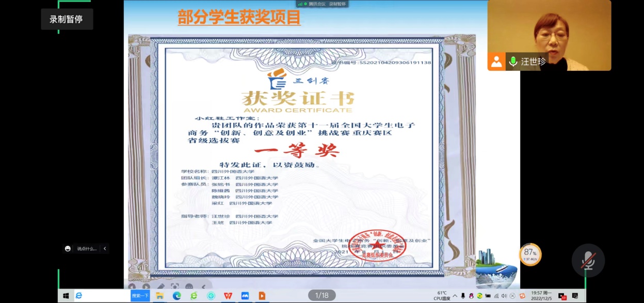644x303 pixels.
Task: Open QQ penguin from system tray
Action: (472, 296)
